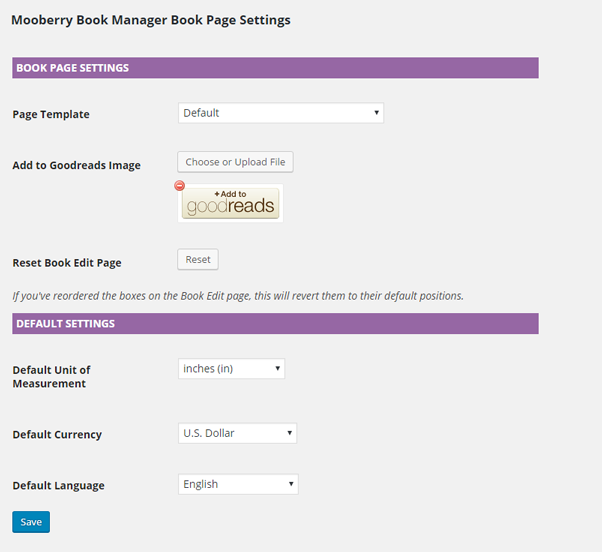Click the Book Page Settings purple header
Screen dimensions: 602x552
pyautogui.click(x=275, y=68)
